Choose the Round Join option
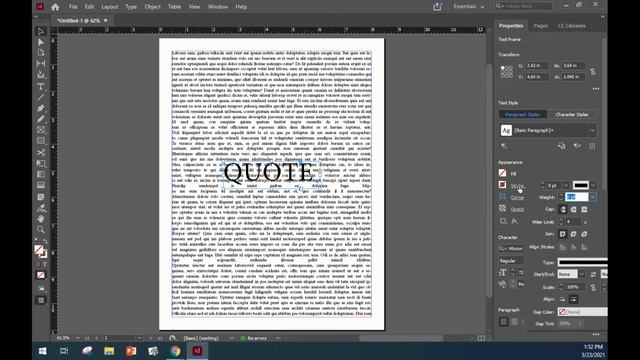 [x=573, y=234]
